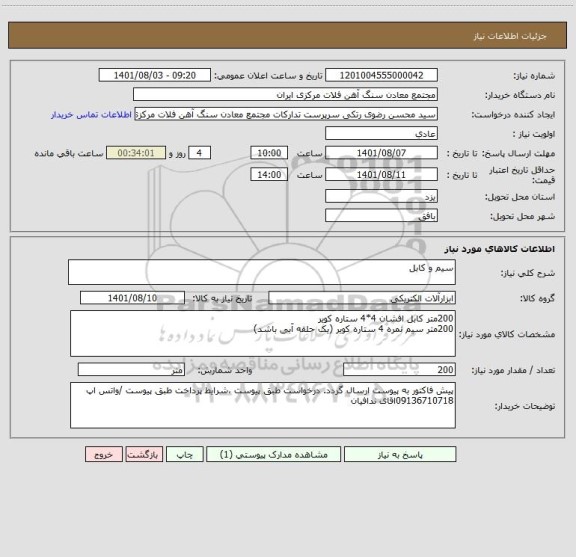
Task: Click goods group field ابزارآلات الکتریکی
Action: click(x=362, y=298)
